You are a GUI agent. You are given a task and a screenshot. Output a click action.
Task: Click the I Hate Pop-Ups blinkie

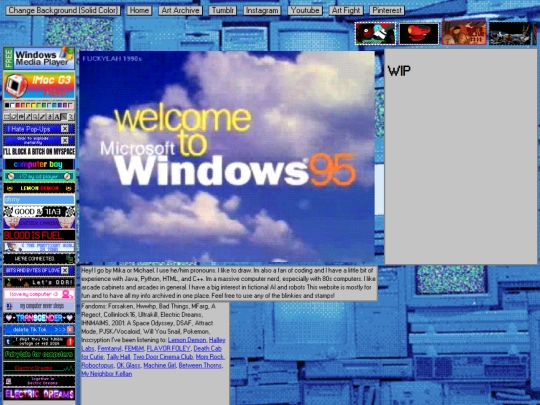tap(39, 129)
